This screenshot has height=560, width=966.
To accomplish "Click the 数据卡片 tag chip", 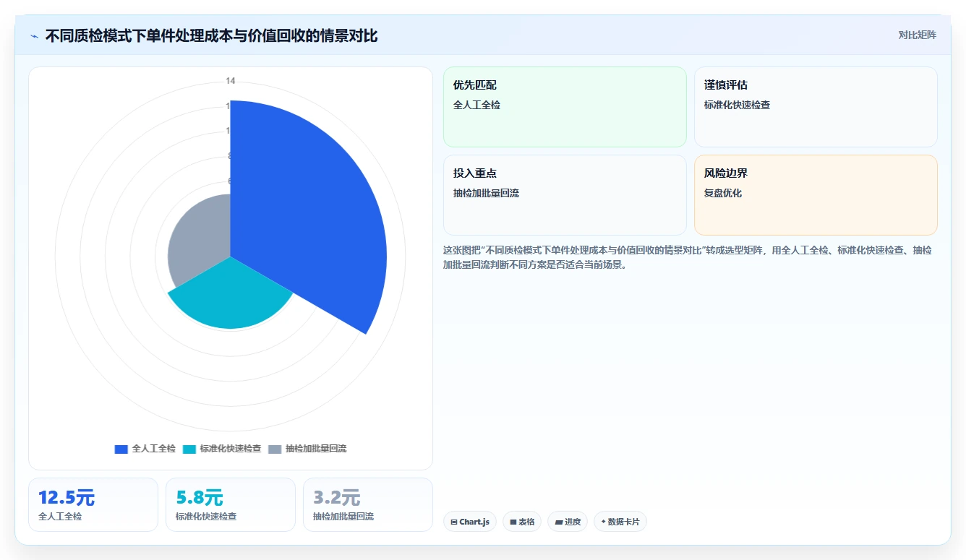I will pos(620,522).
